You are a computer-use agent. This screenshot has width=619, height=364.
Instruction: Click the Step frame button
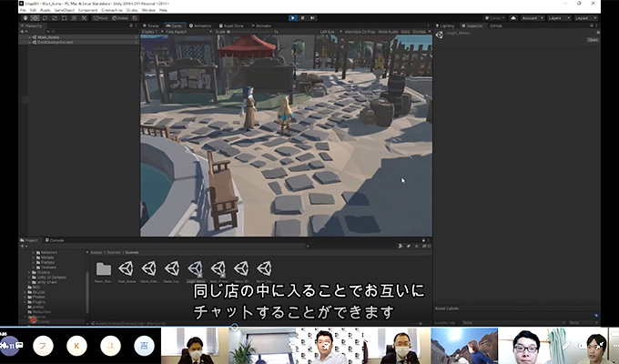click(x=312, y=18)
